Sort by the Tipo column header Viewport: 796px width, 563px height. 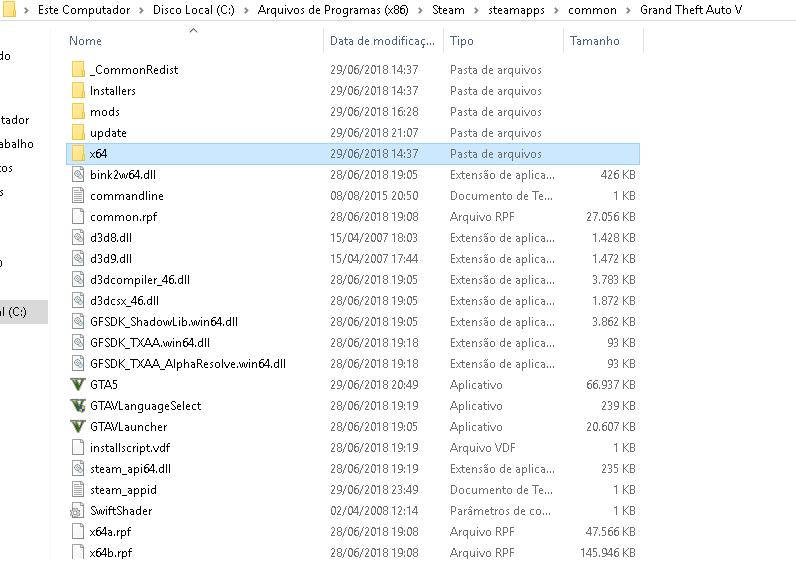[461, 41]
